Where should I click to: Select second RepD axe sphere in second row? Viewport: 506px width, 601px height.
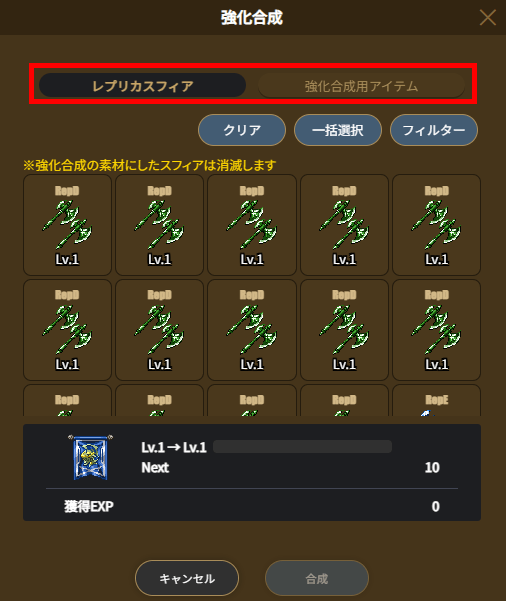159,330
